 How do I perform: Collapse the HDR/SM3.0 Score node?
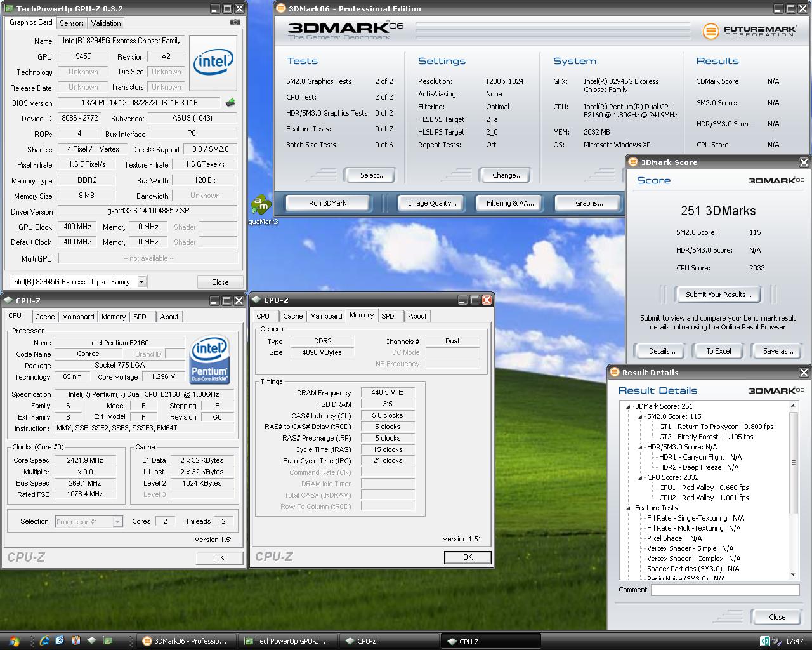click(641, 447)
